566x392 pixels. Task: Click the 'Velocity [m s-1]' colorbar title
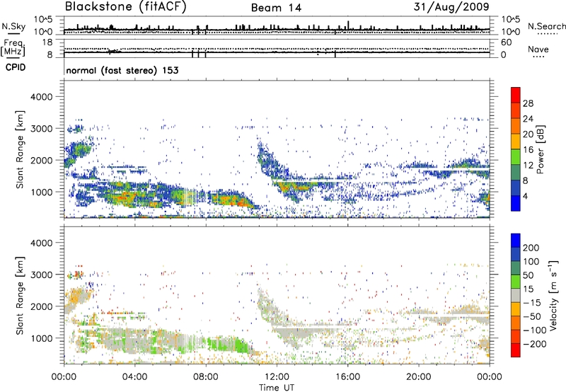553,295
